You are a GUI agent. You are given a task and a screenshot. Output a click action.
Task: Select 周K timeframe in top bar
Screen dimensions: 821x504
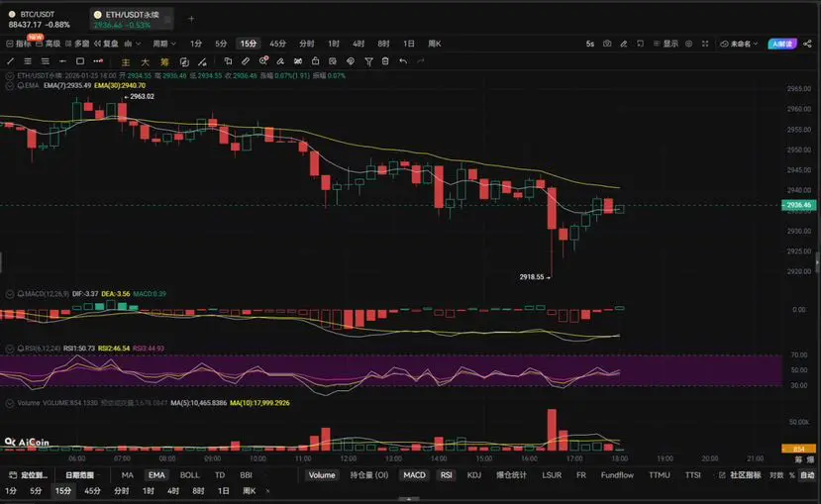click(435, 44)
